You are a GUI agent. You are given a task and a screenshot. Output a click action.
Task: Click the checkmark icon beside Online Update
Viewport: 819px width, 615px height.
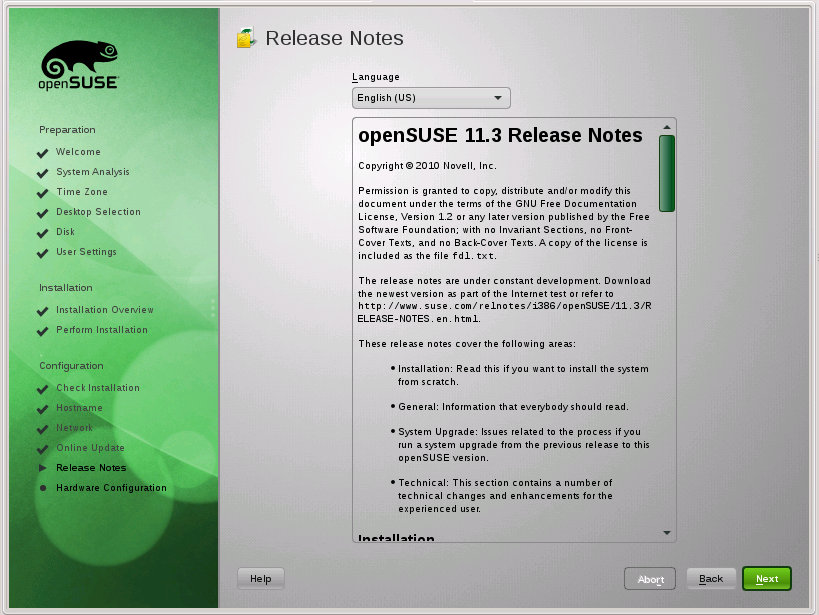[43, 449]
